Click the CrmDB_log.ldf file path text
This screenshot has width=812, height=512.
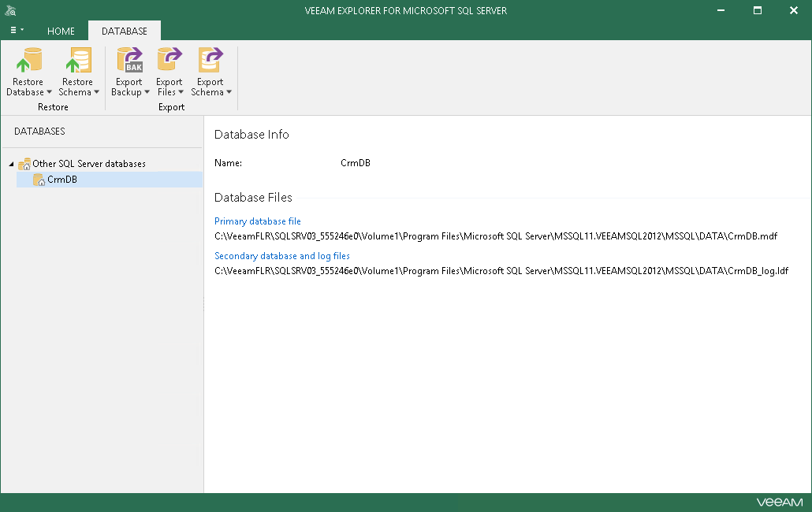(x=501, y=270)
